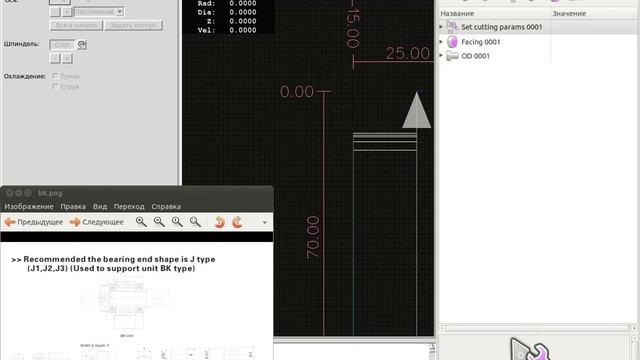The width and height of the screenshot is (640, 360).
Task: Expand the OD 0001 folder row
Action: point(441,56)
